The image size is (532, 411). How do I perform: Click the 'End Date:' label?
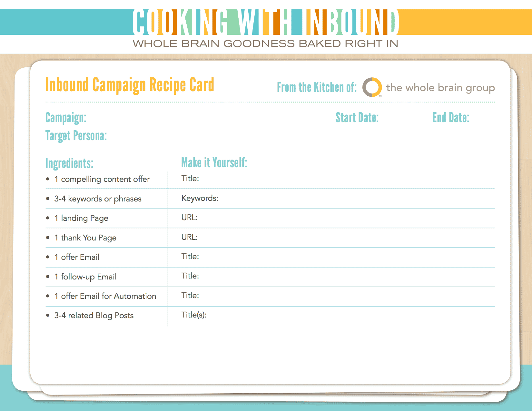pos(451,118)
